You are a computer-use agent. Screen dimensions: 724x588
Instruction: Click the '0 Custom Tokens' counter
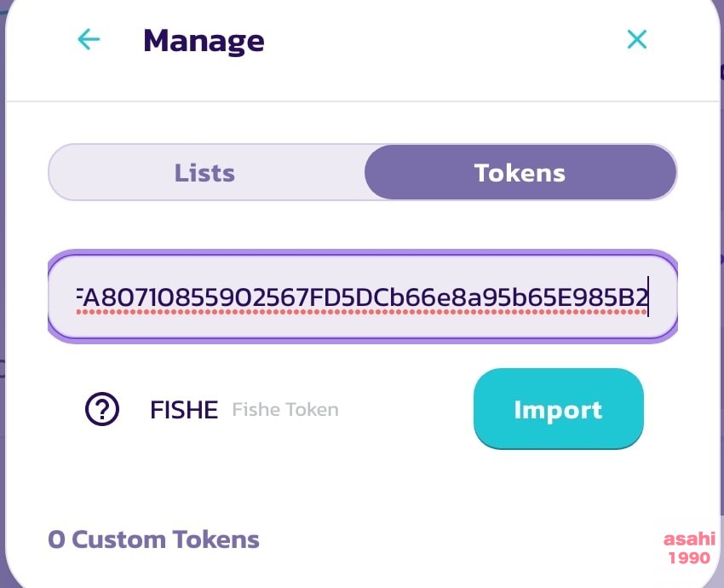[153, 539]
